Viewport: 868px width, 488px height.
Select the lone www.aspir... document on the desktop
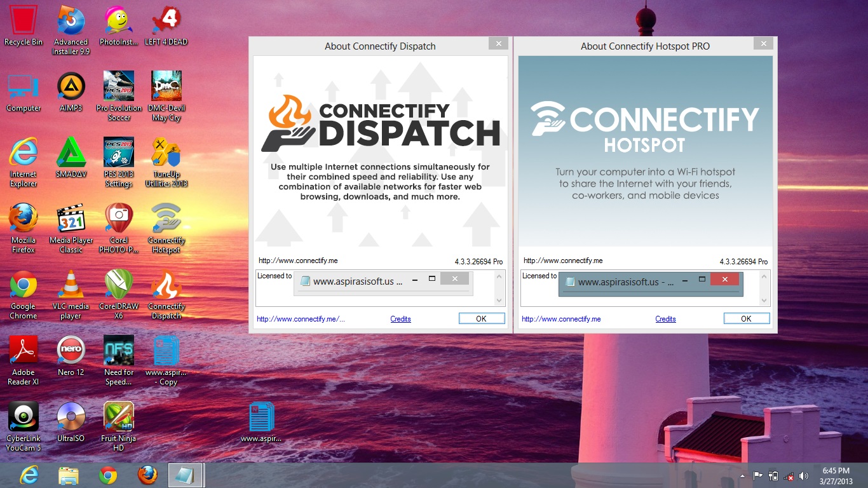coord(261,423)
